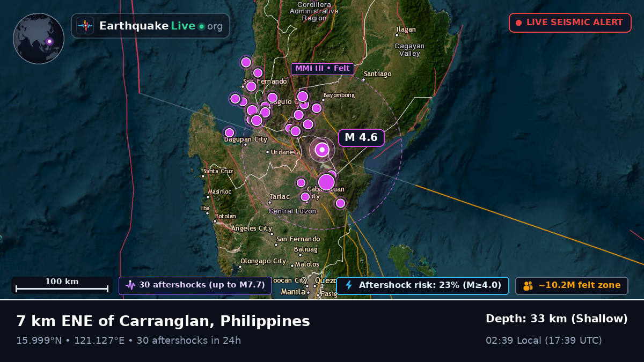Select the southeasternmost aftershock dot
This screenshot has height=362, width=644.
click(x=340, y=203)
